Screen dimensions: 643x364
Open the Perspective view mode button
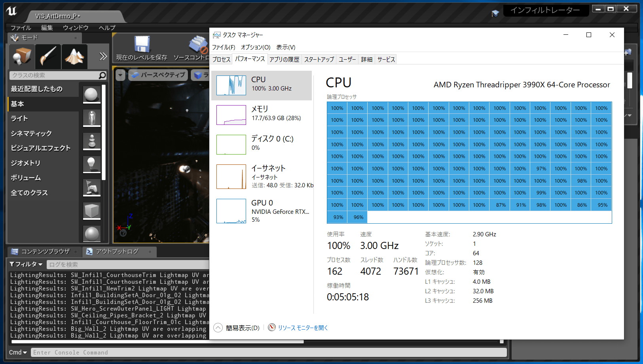pos(158,75)
